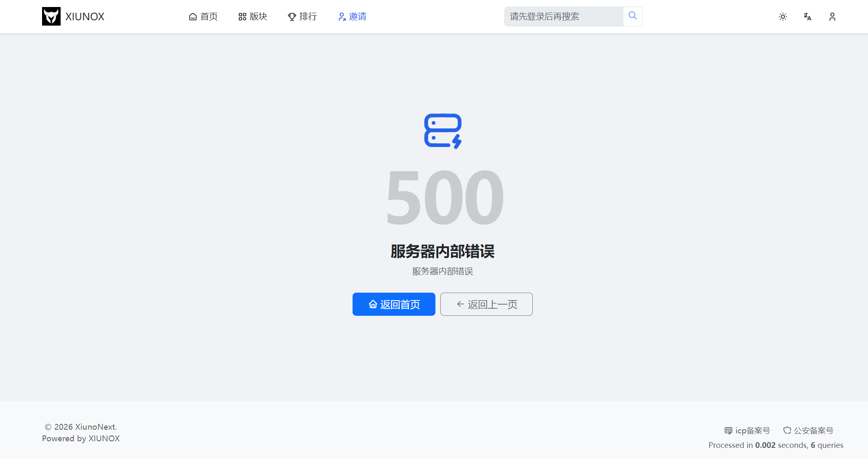Click the 'Processed in 0.002 seconds' text
Viewport: 868px width, 459px height.
(x=757, y=445)
